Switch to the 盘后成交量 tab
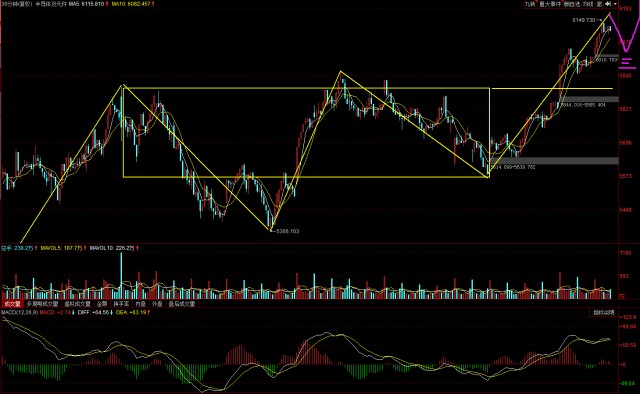The image size is (640, 394). (x=182, y=304)
